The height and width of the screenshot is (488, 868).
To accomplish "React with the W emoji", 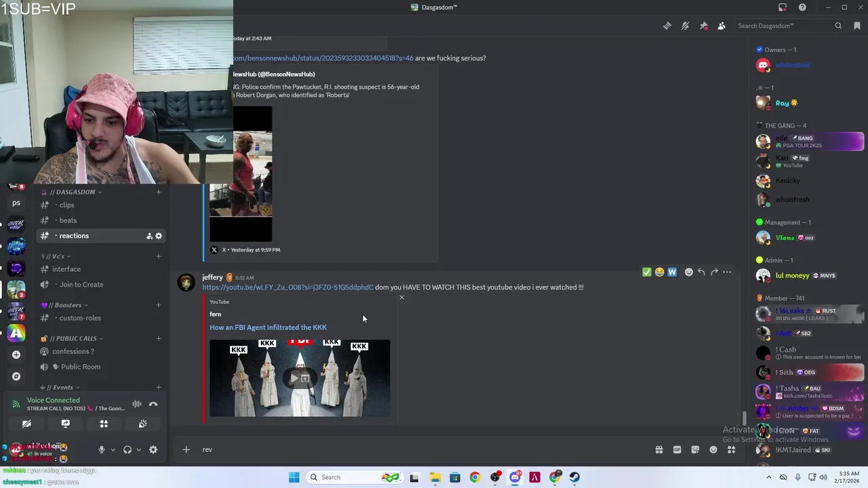I will pos(672,272).
